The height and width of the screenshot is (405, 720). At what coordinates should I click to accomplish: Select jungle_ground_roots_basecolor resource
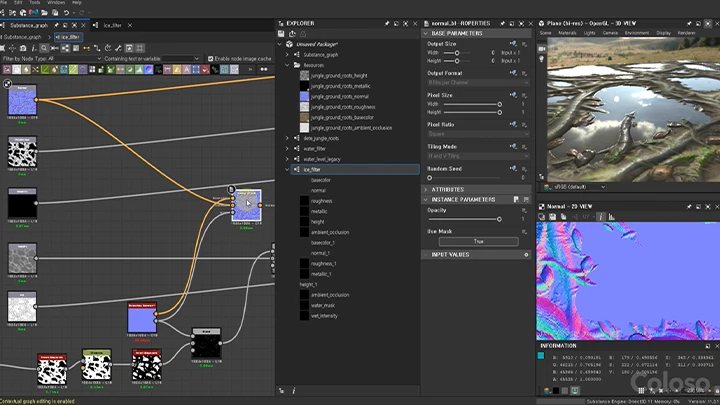click(x=342, y=118)
